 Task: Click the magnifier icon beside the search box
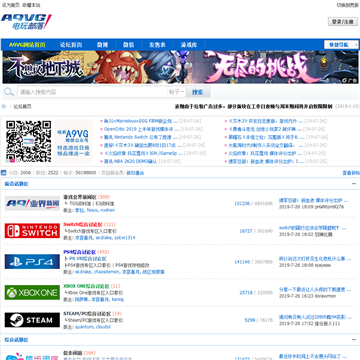coord(9,92)
